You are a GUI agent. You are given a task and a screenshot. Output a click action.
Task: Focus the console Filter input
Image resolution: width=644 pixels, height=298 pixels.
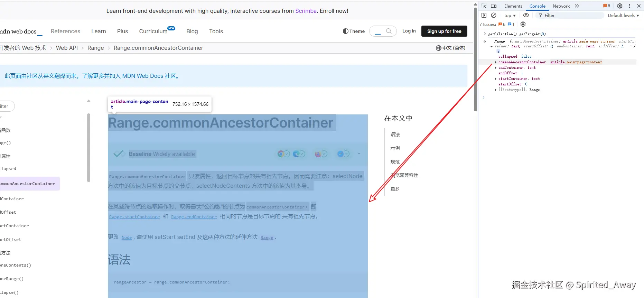(x=569, y=15)
